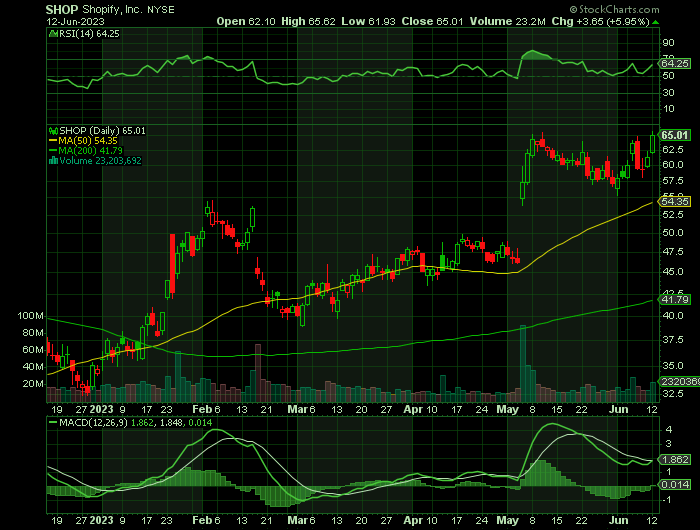The image size is (700, 530).
Task: Click the SHOP (Daily) 65.01 legend text
Action: (x=102, y=131)
